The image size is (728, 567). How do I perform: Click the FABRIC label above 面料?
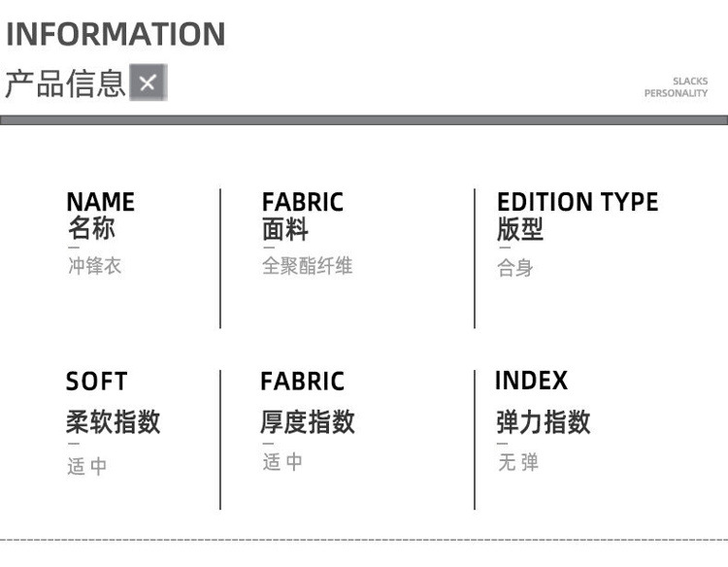pyautogui.click(x=302, y=202)
